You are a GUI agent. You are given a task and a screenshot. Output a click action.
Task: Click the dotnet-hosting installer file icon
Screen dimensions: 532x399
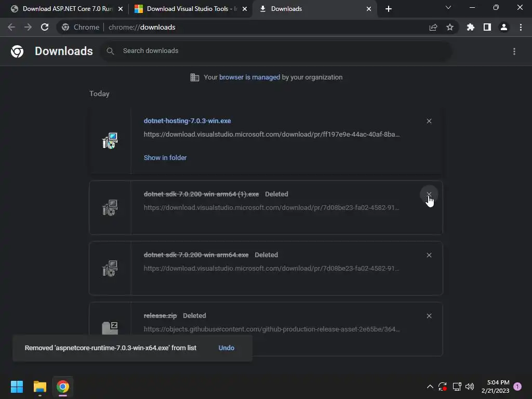110,141
